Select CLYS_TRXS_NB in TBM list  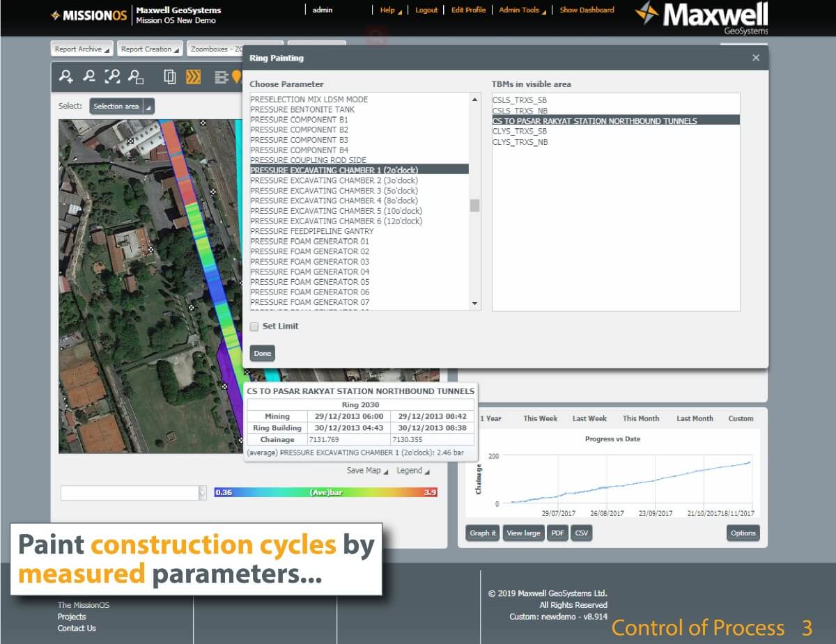[615, 141]
